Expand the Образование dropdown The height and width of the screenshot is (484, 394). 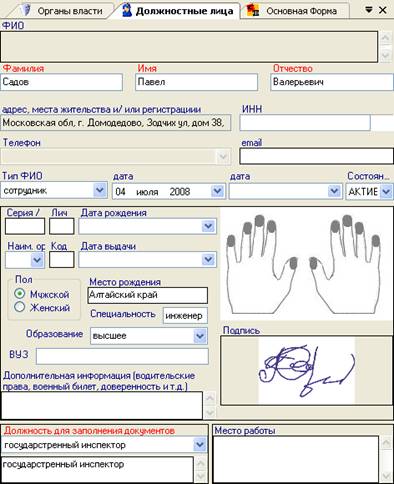pyautogui.click(x=200, y=336)
